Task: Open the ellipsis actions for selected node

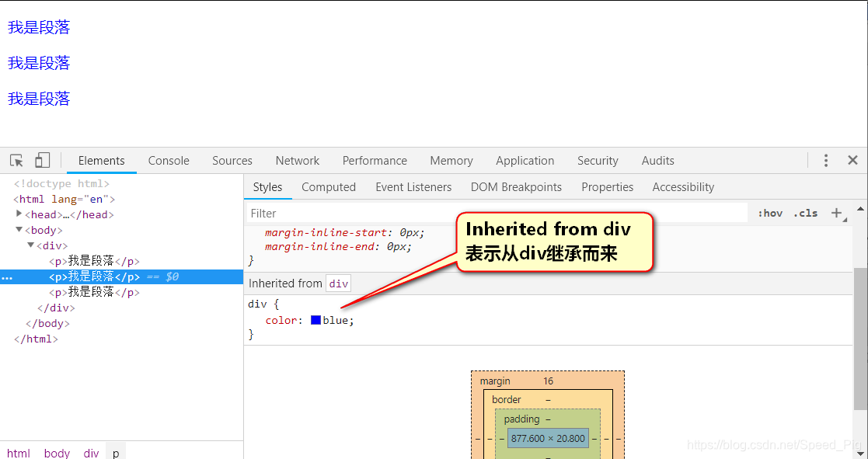Action: [x=7, y=277]
